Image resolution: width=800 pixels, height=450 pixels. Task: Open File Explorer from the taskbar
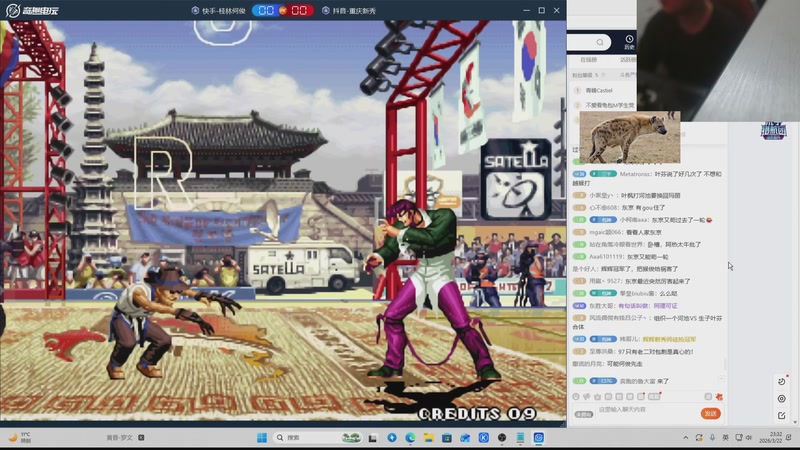point(429,437)
